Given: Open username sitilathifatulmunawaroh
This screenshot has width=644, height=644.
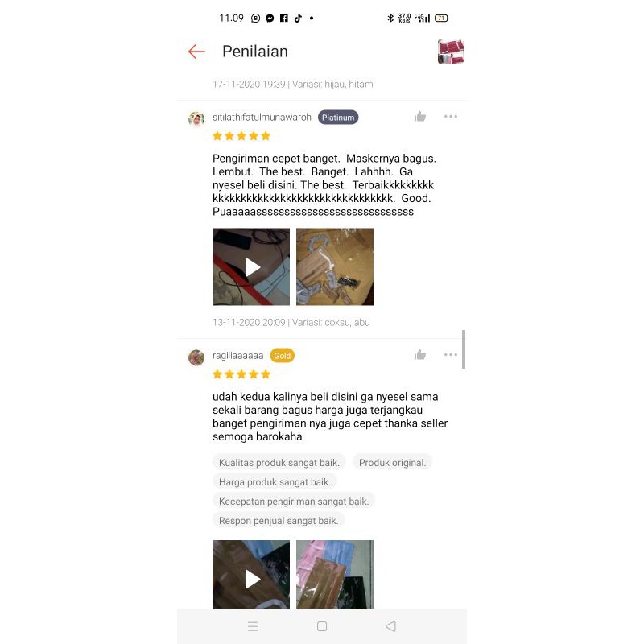Looking at the screenshot, I should click(x=262, y=118).
